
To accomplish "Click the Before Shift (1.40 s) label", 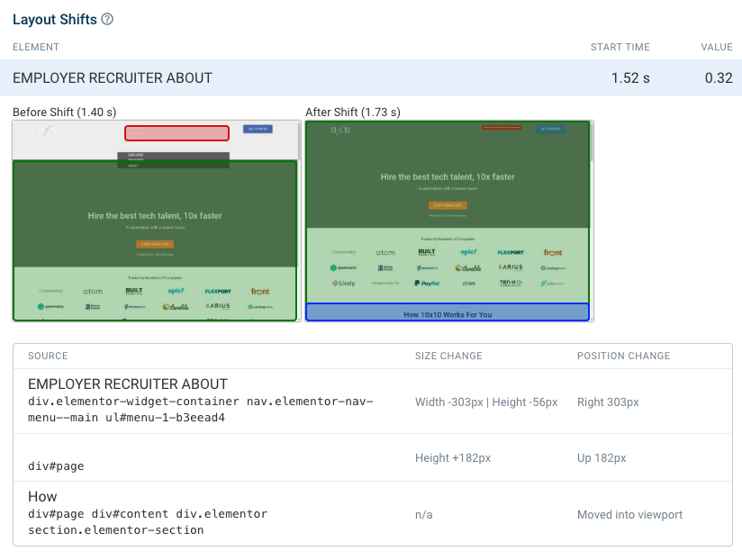I will pos(64,113).
